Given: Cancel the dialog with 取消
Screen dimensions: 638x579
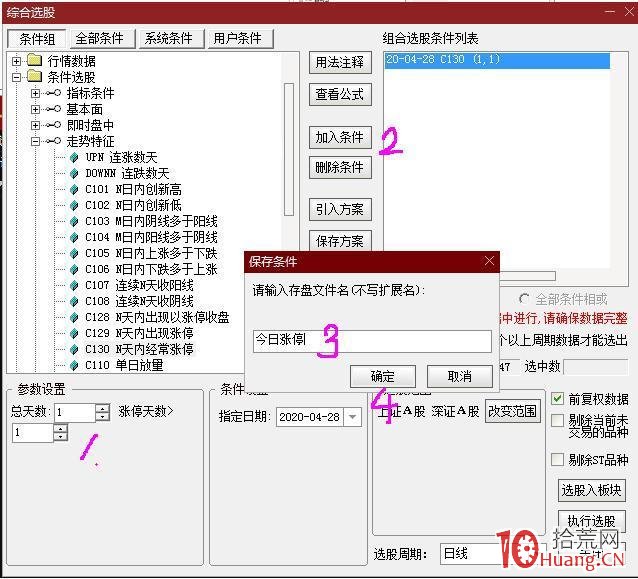Looking at the screenshot, I should point(460,376).
